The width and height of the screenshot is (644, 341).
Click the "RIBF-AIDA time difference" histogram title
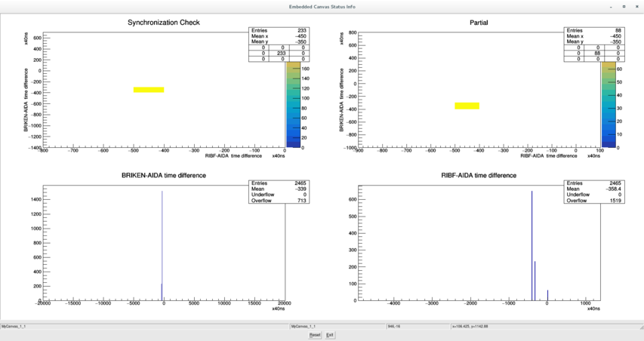point(479,175)
